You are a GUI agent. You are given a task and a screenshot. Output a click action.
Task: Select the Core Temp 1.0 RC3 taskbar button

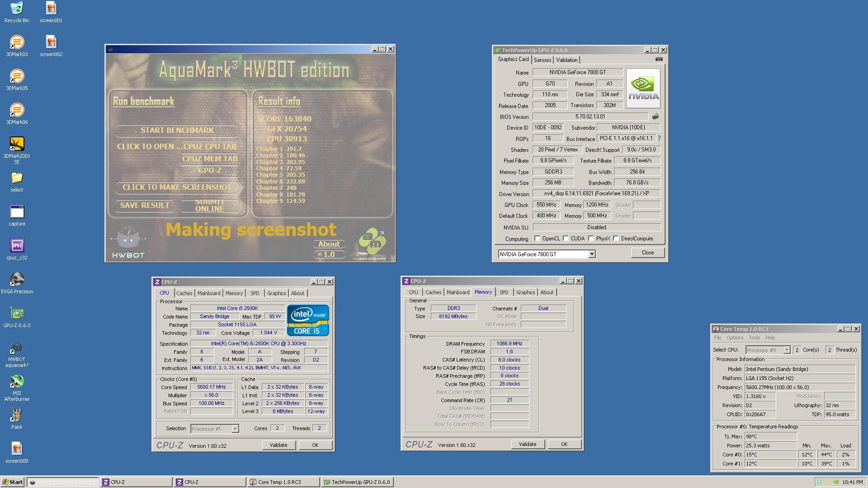pos(283,482)
